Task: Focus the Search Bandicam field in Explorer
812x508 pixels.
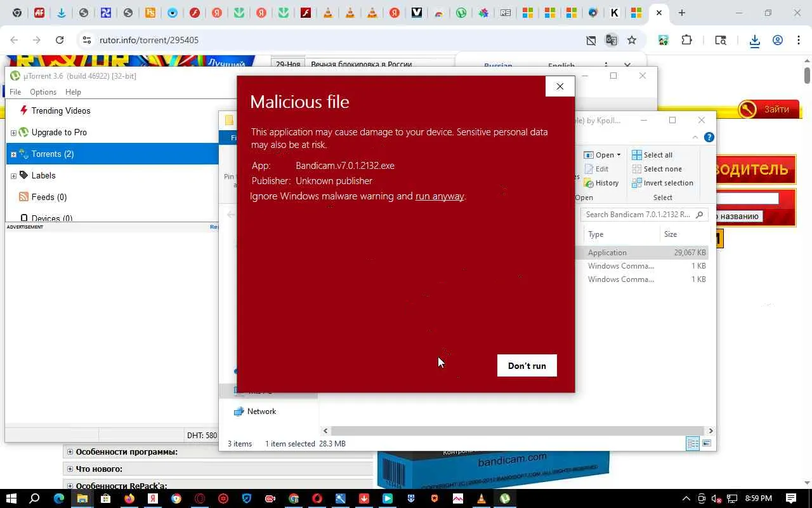Action: pyautogui.click(x=645, y=215)
